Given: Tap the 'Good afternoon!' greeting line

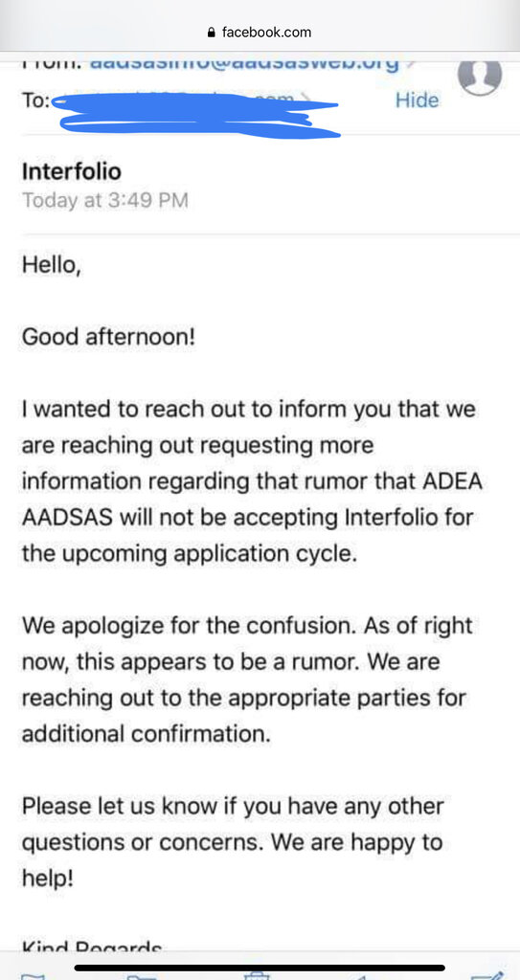Looking at the screenshot, I should click(x=109, y=338).
